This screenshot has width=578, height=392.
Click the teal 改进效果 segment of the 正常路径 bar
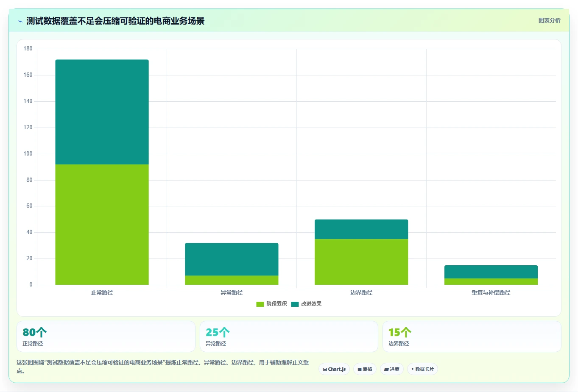102,112
